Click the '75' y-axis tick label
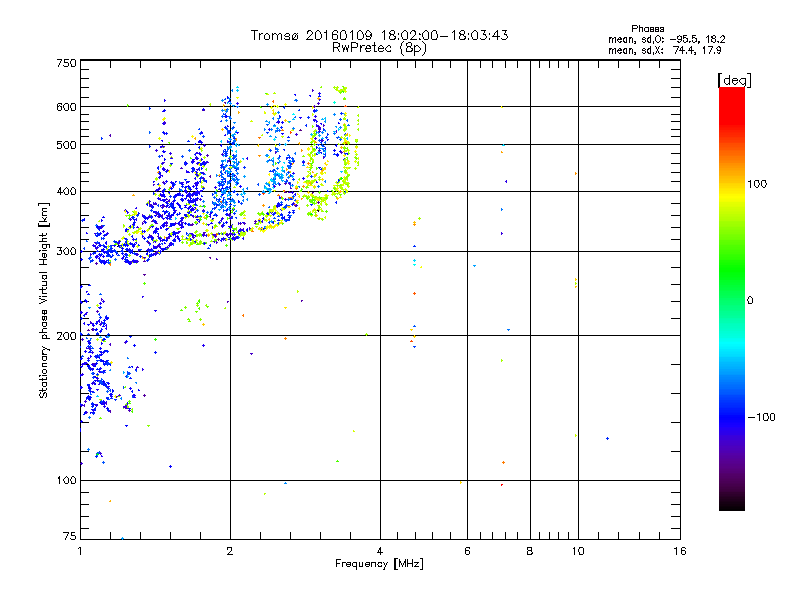Image resolution: width=800 pixels, height=600 pixels. click(70, 536)
